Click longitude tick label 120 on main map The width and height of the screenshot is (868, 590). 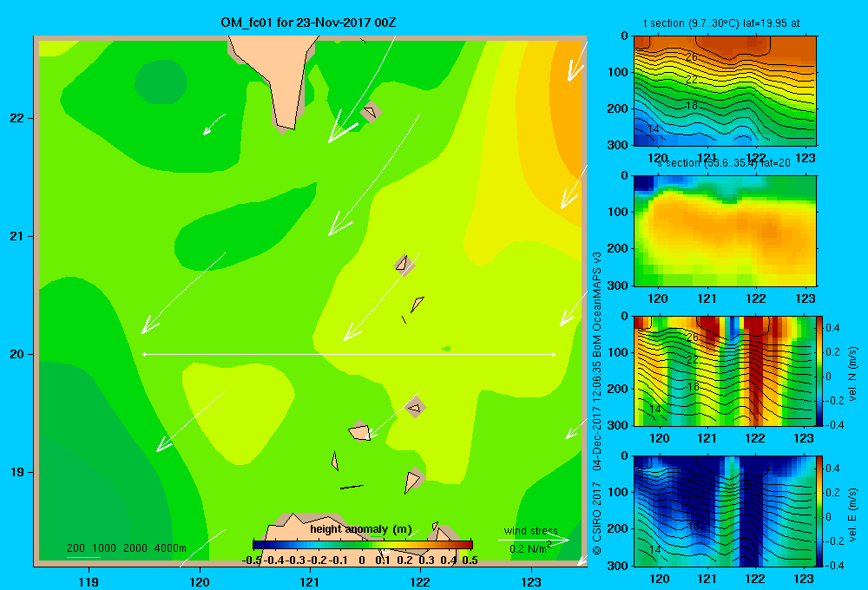point(200,581)
